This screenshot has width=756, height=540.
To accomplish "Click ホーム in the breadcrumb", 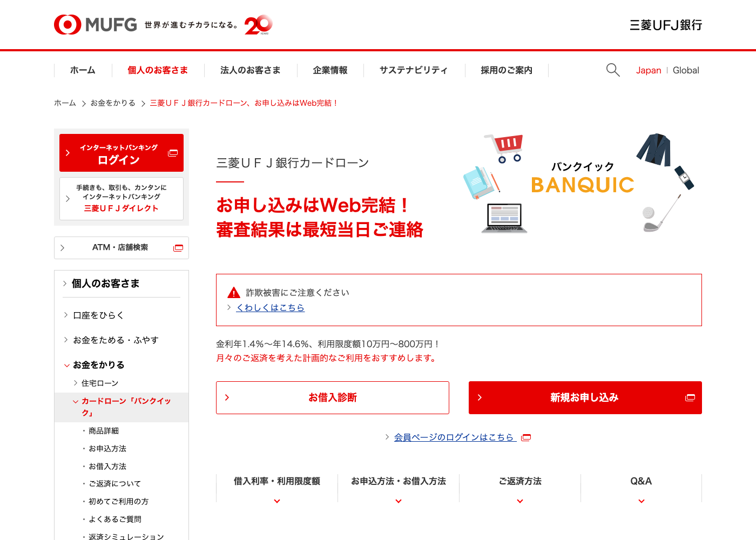I will click(65, 103).
